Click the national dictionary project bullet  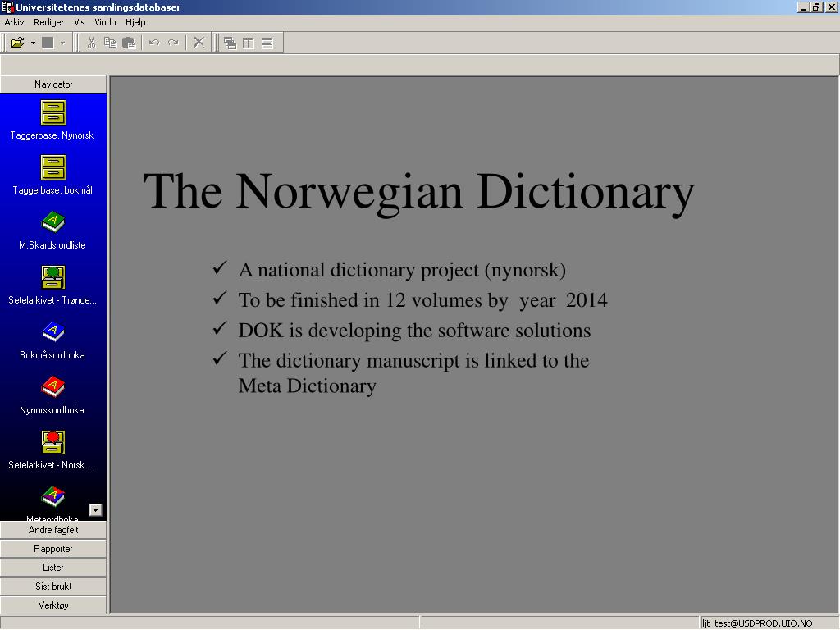point(402,270)
